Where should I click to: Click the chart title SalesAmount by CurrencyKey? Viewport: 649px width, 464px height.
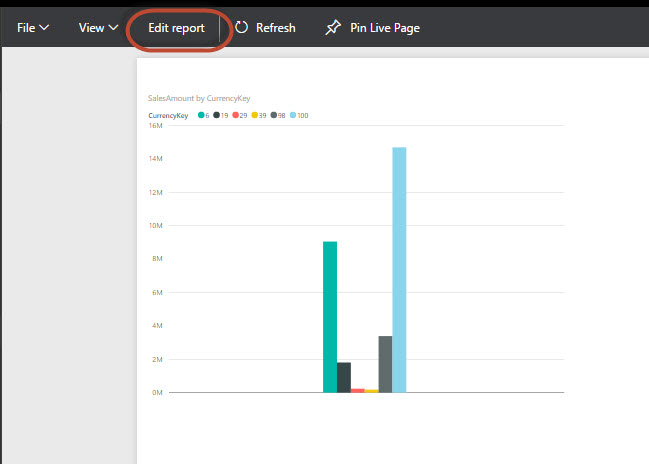point(198,98)
